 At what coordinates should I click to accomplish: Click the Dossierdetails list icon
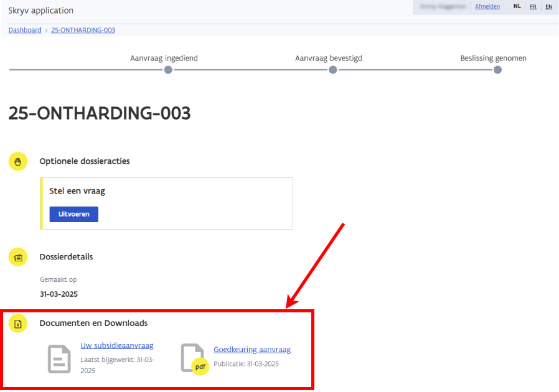(x=18, y=256)
